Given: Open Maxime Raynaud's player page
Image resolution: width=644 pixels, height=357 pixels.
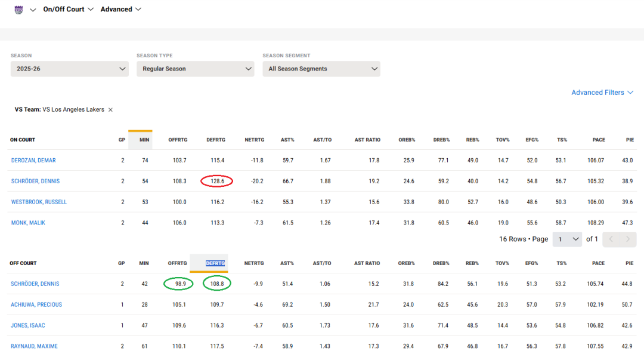Looking at the screenshot, I should pyautogui.click(x=34, y=347).
